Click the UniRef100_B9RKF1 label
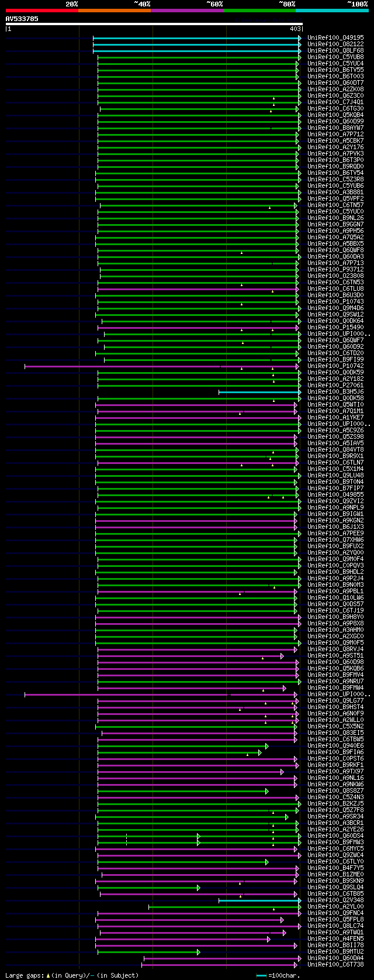374x980 pixels. pyautogui.click(x=335, y=765)
